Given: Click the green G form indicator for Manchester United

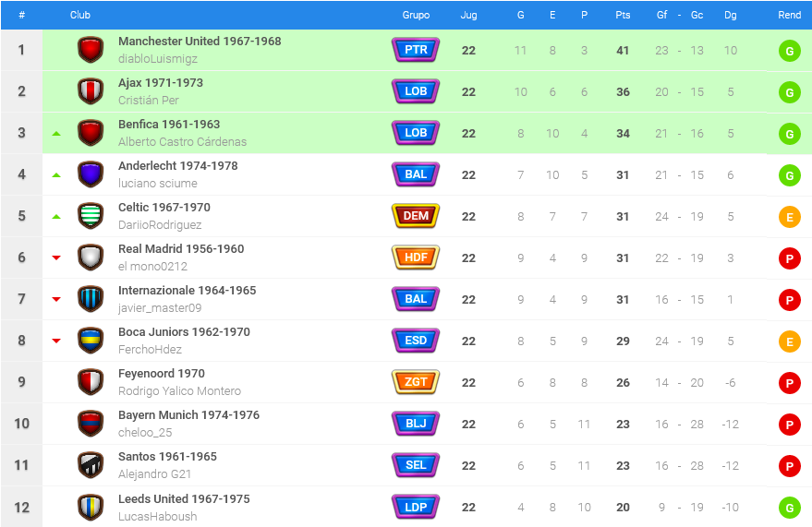Looking at the screenshot, I should tap(789, 51).
